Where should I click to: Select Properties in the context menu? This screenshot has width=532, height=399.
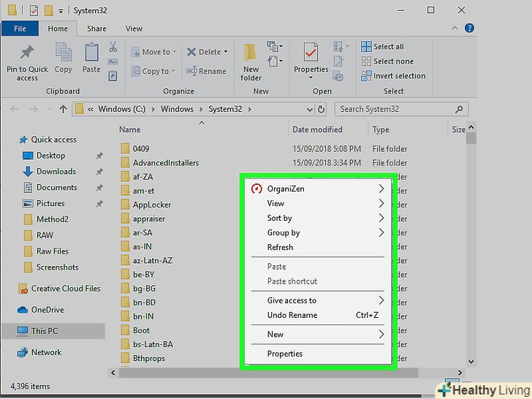click(284, 354)
